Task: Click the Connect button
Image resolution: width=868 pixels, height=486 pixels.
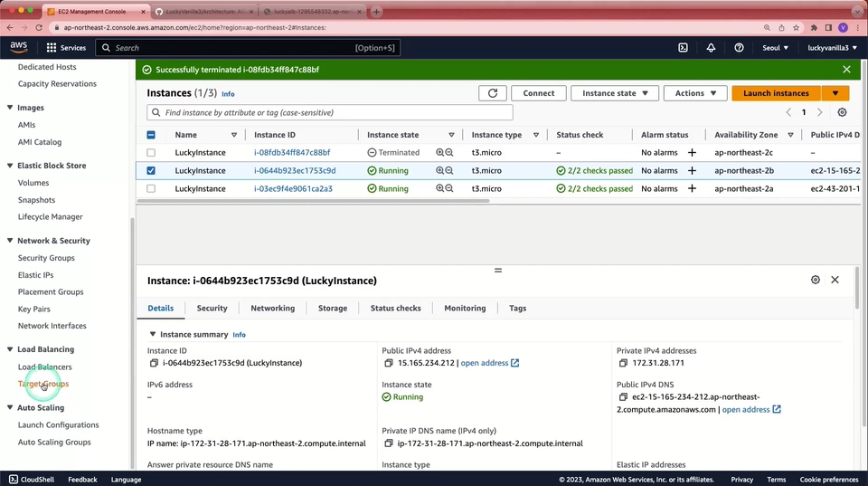Action: pos(539,93)
